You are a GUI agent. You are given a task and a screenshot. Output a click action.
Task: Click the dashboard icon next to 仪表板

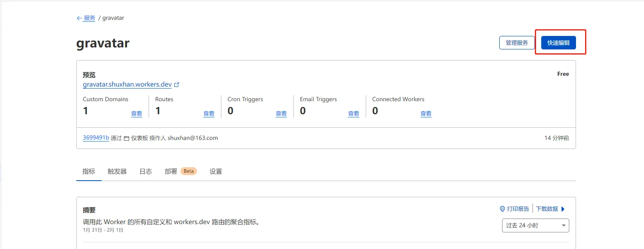pos(127,138)
